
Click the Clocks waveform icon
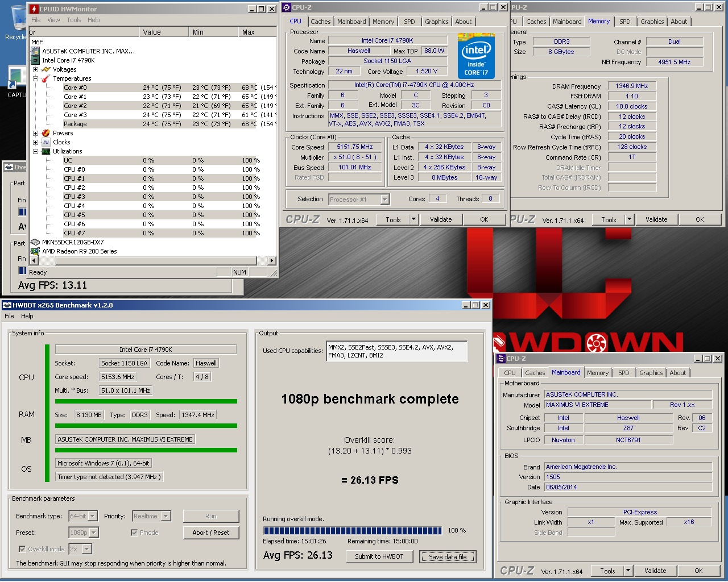point(46,142)
